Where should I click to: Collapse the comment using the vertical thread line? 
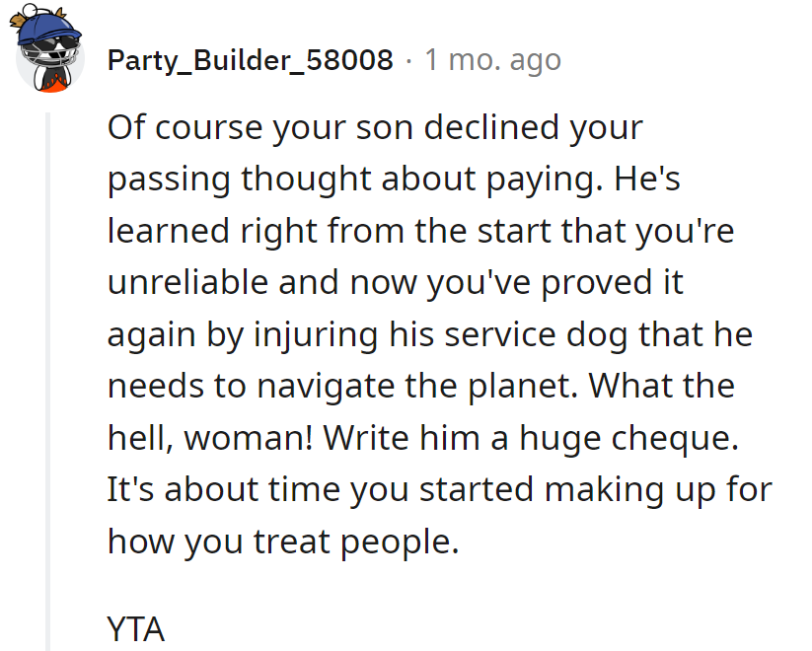pyautogui.click(x=47, y=382)
